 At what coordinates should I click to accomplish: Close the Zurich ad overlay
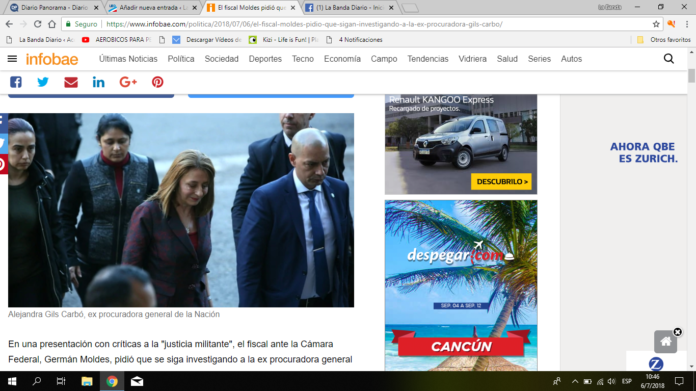coord(677,332)
